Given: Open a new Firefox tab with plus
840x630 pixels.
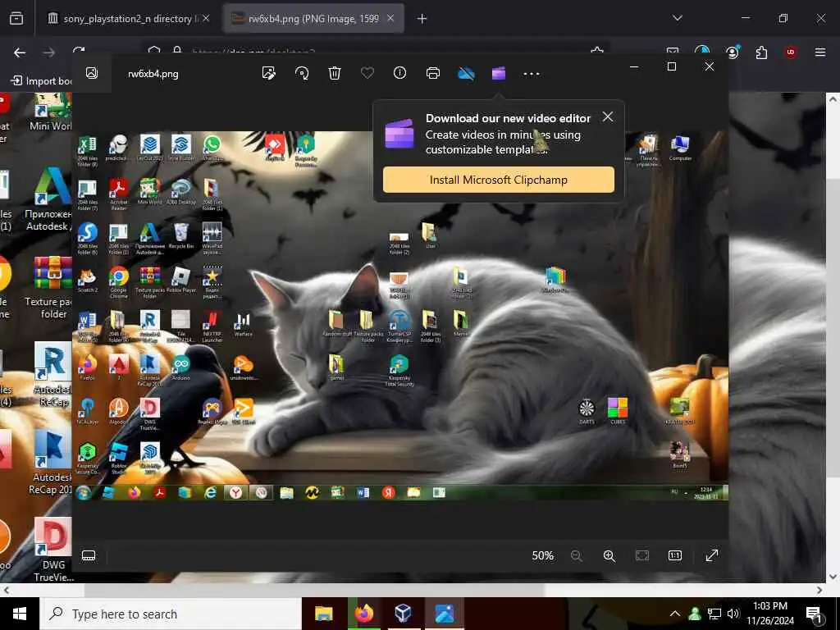Looking at the screenshot, I should click(x=422, y=19).
